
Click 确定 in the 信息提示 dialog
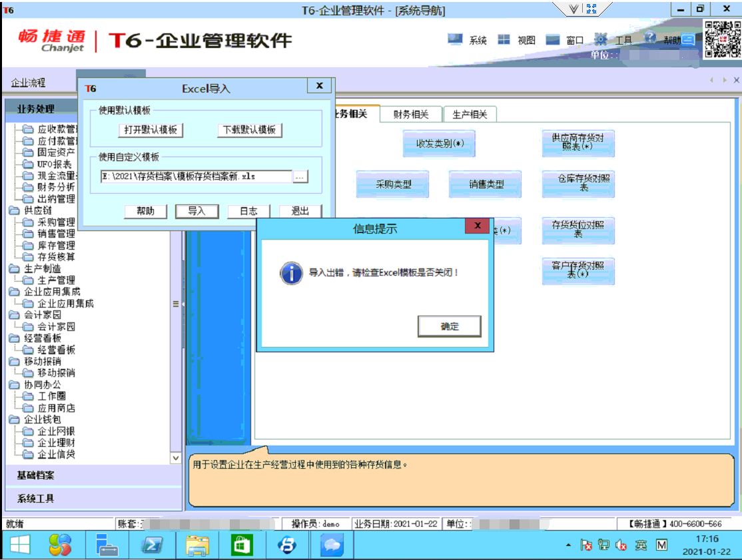click(450, 326)
